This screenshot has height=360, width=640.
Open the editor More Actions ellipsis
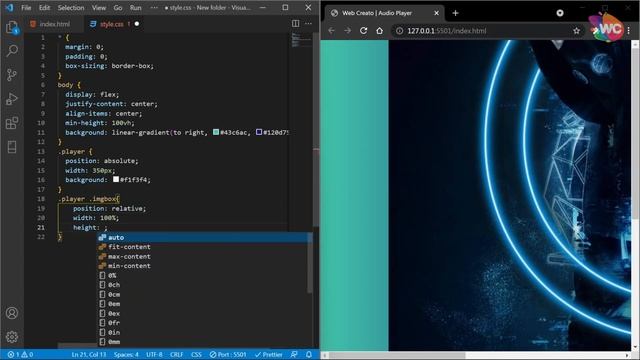308,24
